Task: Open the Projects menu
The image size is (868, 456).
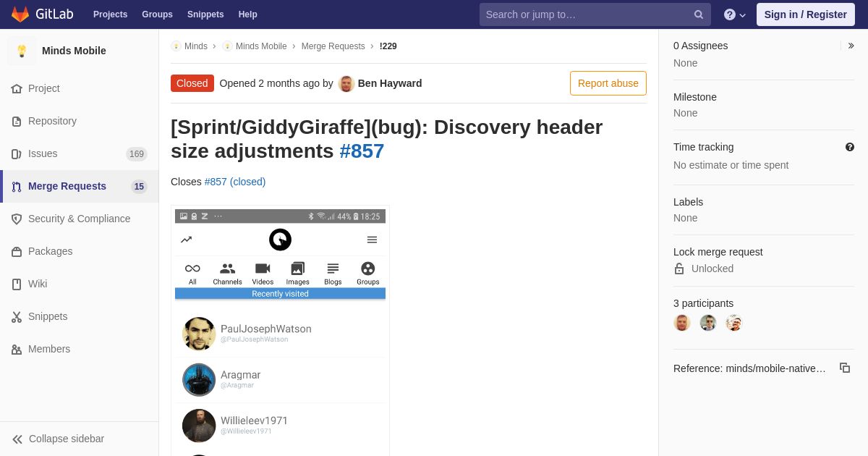Action: pos(110,14)
